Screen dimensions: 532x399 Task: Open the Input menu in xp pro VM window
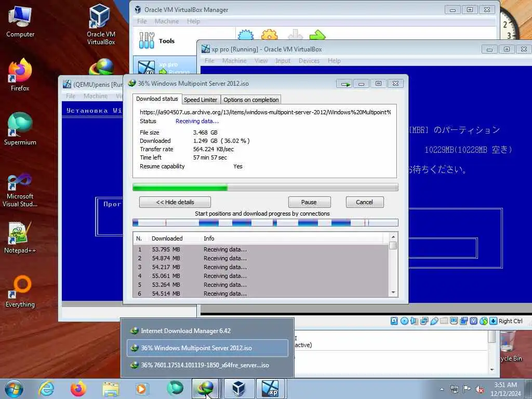(283, 61)
